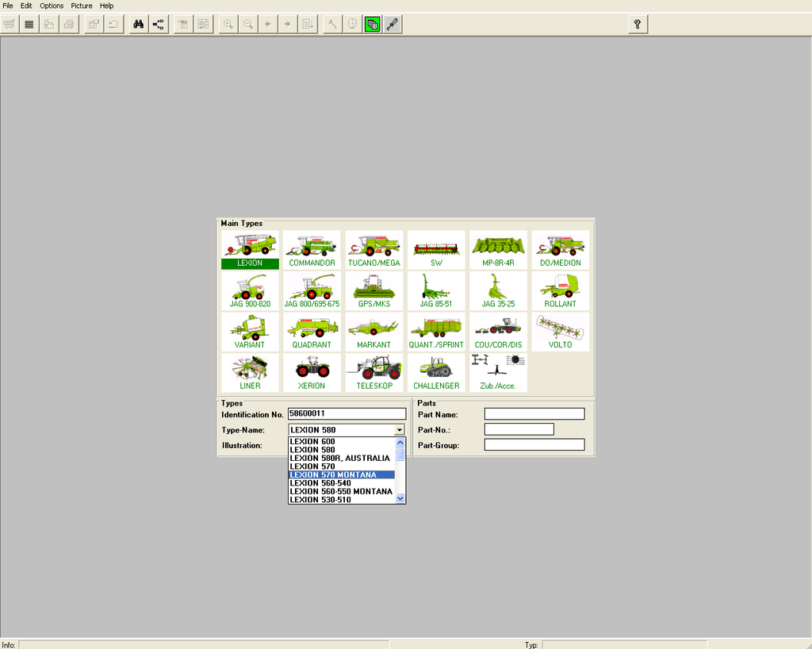Select the TUCANO/MEGA machine type
Screen dimensions: 812x649
(x=374, y=250)
